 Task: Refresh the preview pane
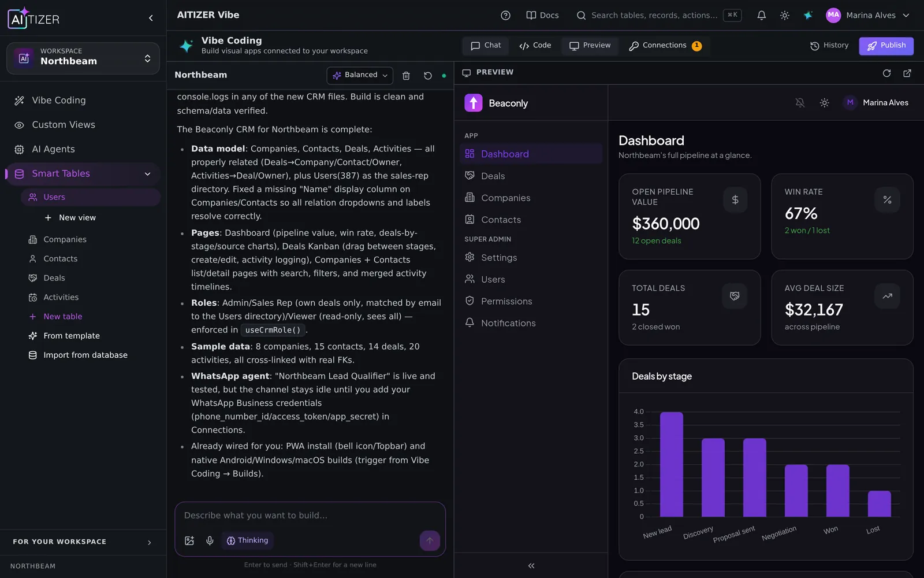coord(886,73)
